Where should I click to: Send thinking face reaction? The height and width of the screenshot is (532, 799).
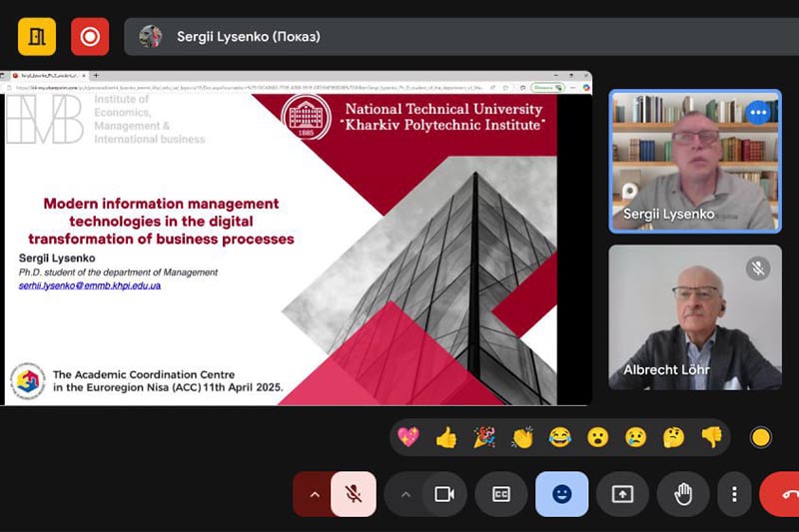(x=673, y=437)
